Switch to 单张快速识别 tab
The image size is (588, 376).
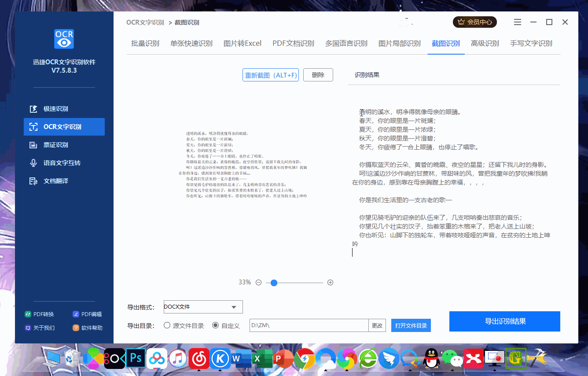(191, 43)
